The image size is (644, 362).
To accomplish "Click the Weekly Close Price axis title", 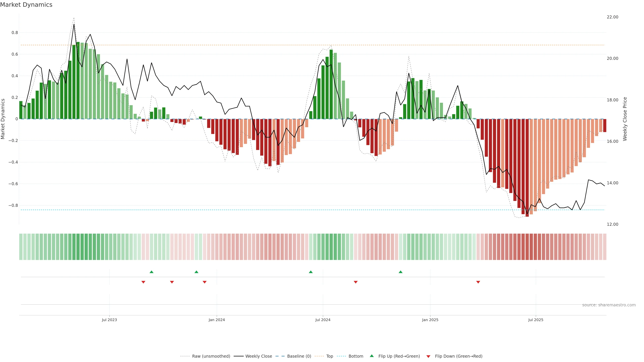I will 625,119.
